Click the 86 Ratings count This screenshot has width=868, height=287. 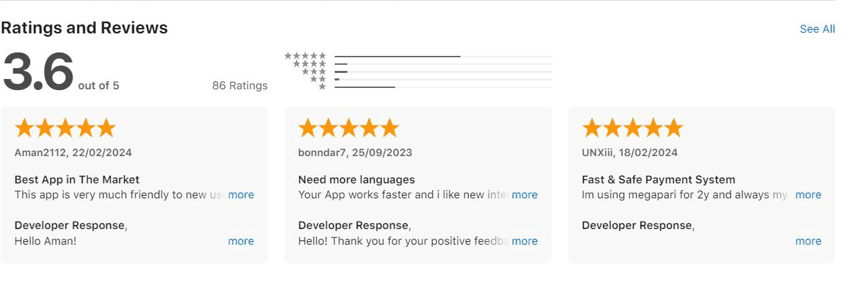(x=240, y=86)
